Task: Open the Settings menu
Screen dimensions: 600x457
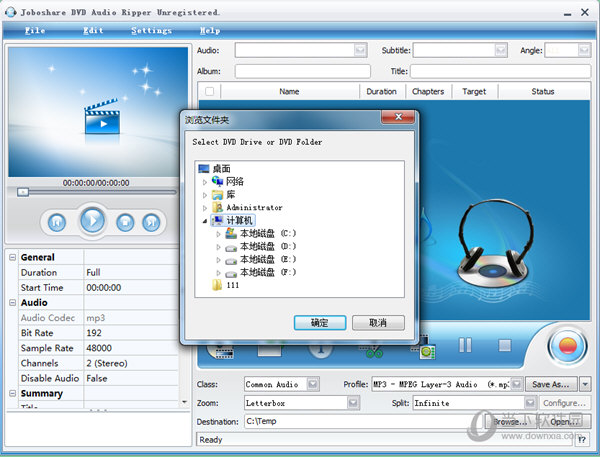Action: (x=152, y=31)
